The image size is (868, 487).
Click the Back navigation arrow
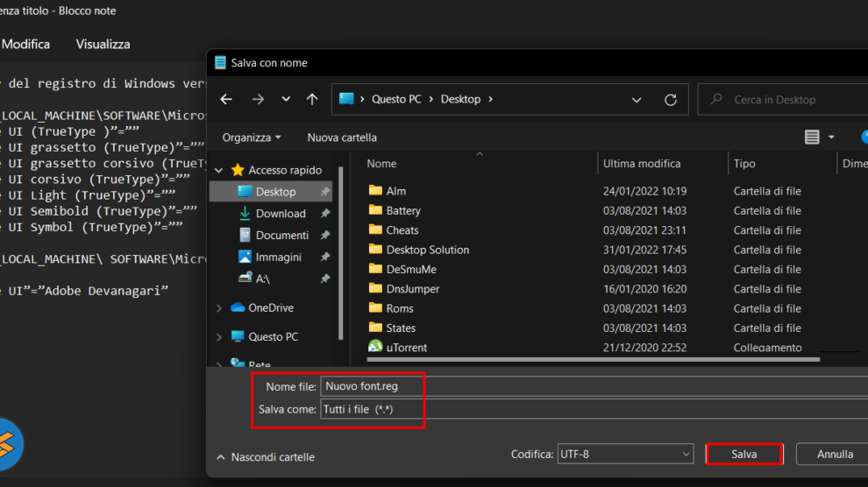[226, 100]
